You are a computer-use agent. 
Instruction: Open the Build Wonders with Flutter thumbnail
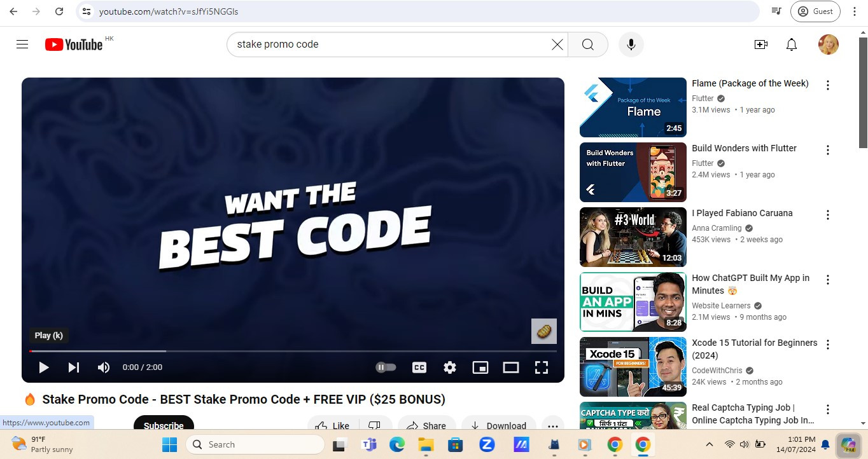click(633, 172)
